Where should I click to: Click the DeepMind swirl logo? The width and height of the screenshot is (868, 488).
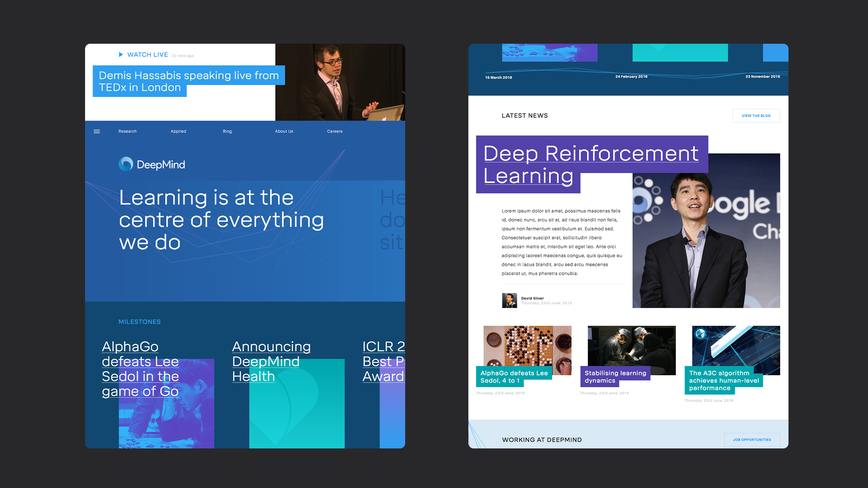coord(126,164)
